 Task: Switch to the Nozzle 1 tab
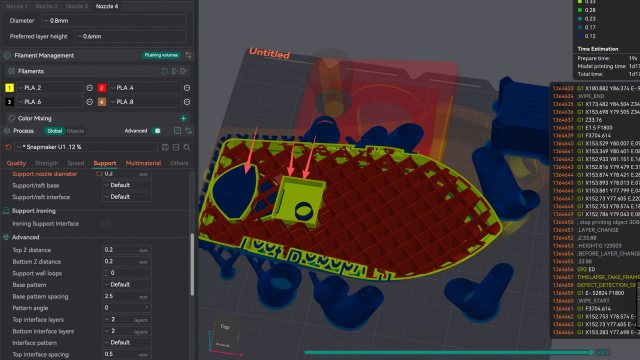click(x=17, y=6)
